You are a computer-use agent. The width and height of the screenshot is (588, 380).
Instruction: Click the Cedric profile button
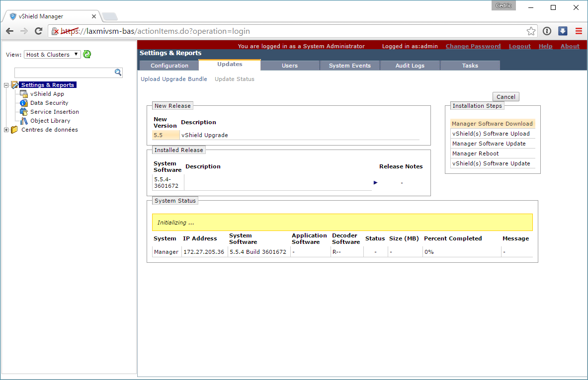coord(504,5)
